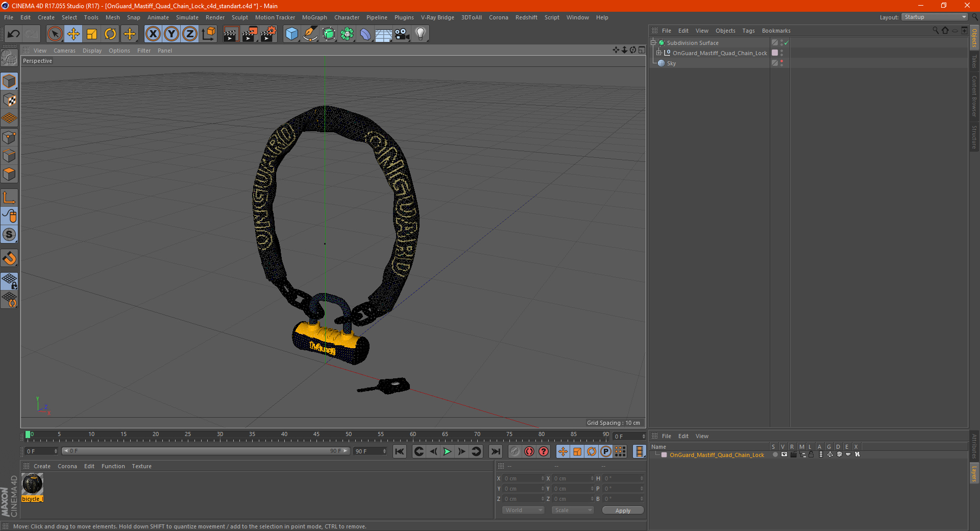Play the animation forward
This screenshot has width=980, height=531.
pyautogui.click(x=447, y=451)
